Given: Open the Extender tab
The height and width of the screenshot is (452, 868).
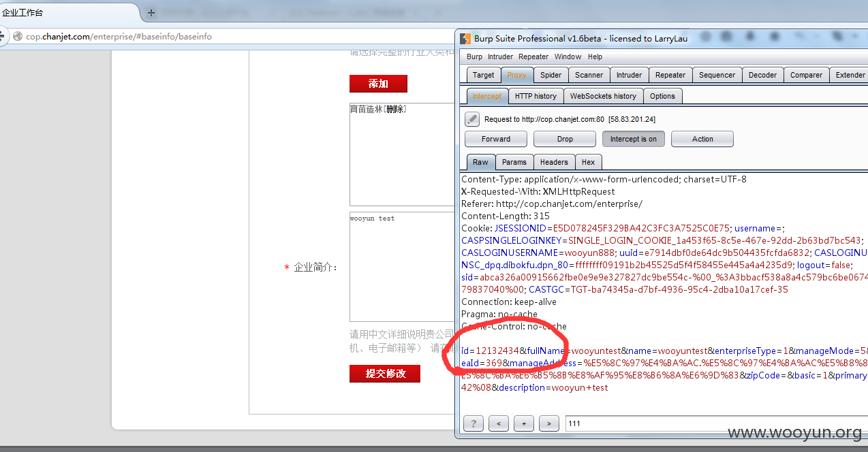Looking at the screenshot, I should [850, 75].
